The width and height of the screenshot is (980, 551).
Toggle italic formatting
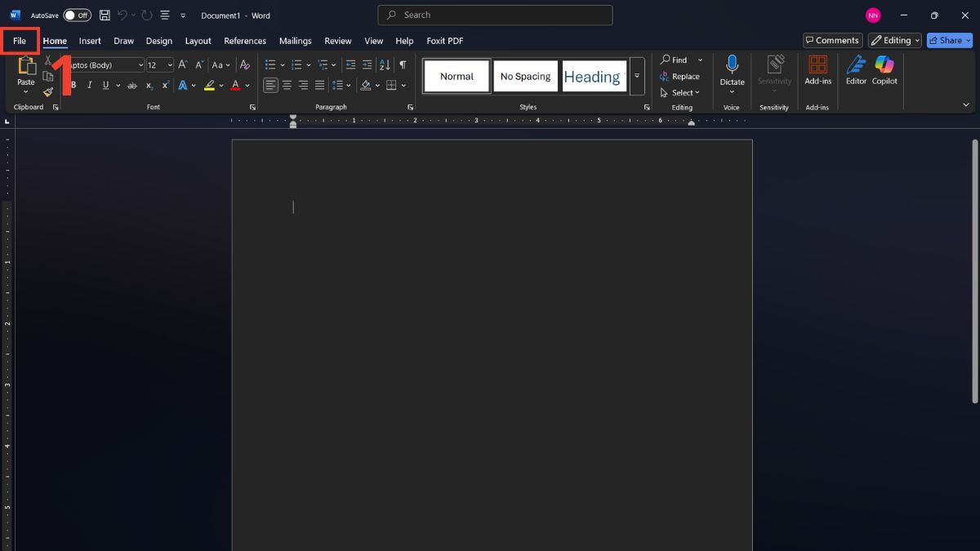[90, 85]
